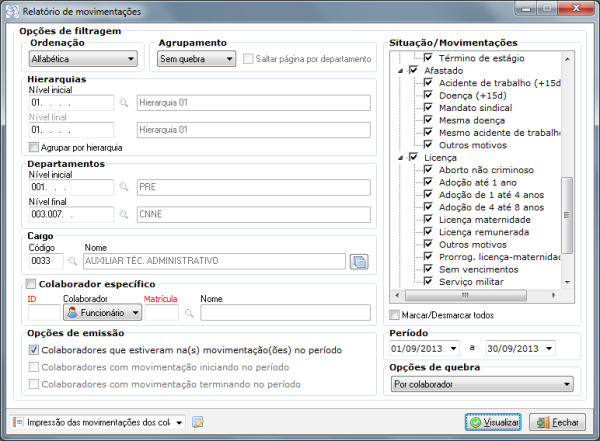Click the search icon beside Departamentos Nível inicial
This screenshot has width=600, height=441.
(124, 187)
